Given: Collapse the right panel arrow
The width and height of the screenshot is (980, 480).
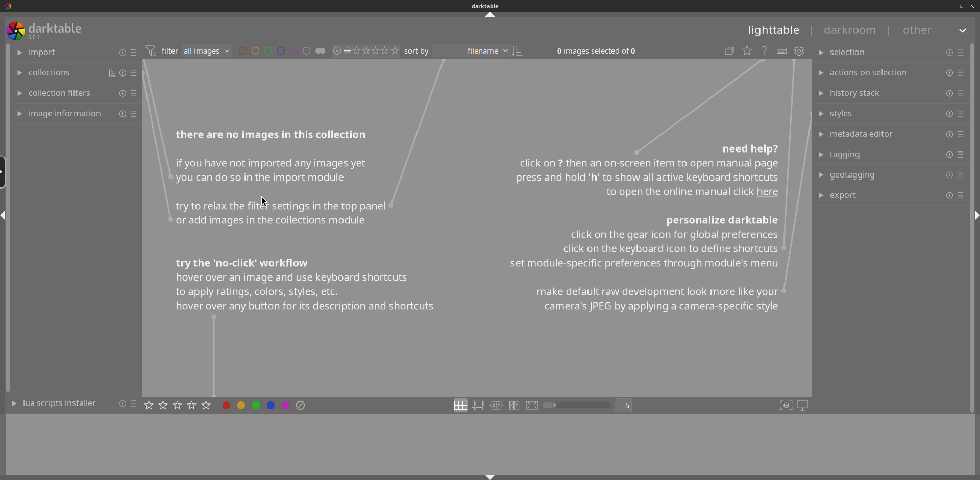Looking at the screenshot, I should point(977,215).
